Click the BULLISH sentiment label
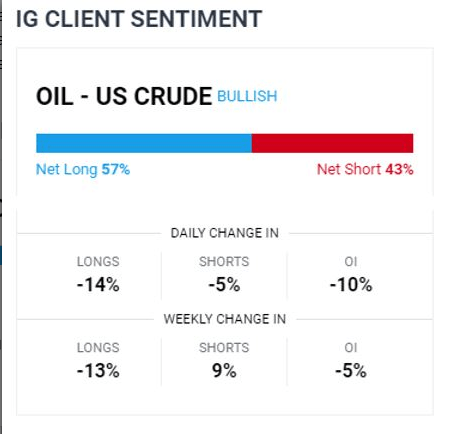 click(247, 96)
